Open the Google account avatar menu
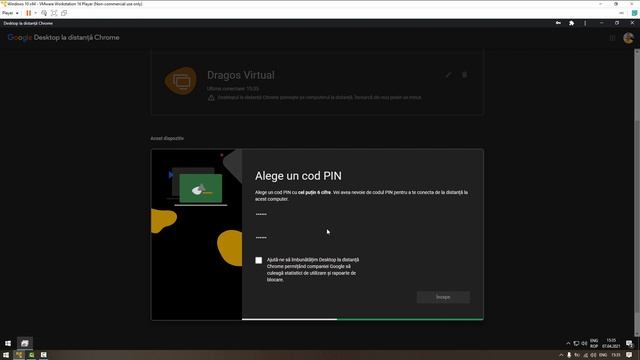 click(629, 38)
